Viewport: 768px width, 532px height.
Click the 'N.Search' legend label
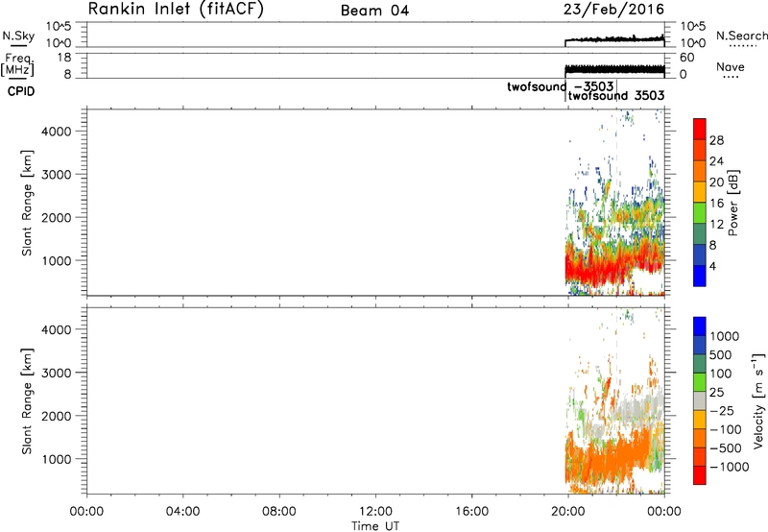coord(741,36)
